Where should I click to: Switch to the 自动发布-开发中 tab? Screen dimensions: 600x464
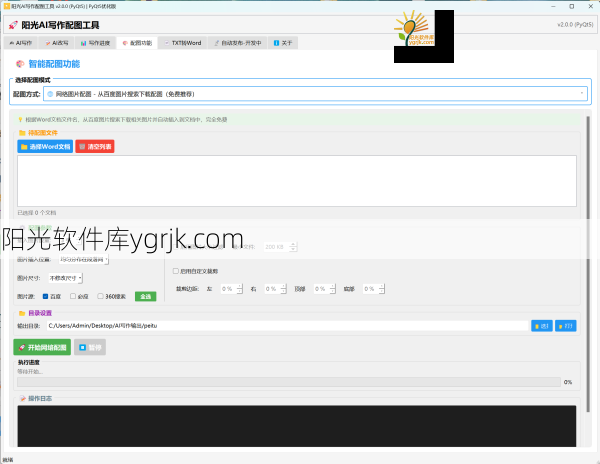click(x=237, y=43)
